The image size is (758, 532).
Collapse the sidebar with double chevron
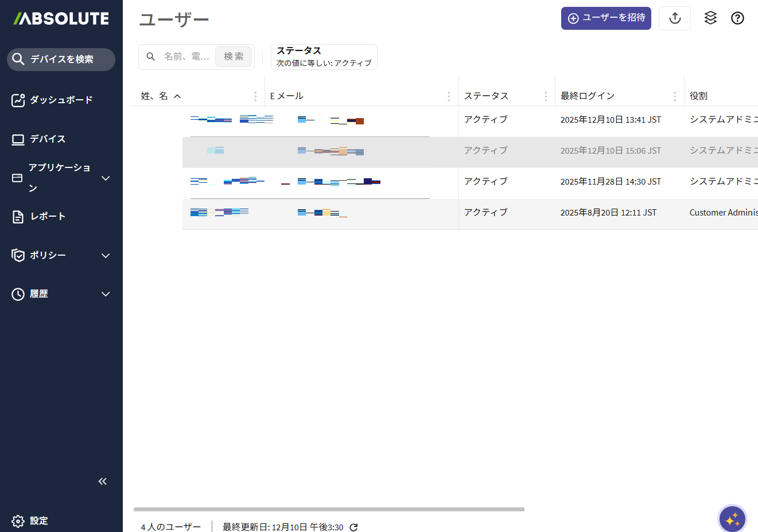click(x=103, y=482)
